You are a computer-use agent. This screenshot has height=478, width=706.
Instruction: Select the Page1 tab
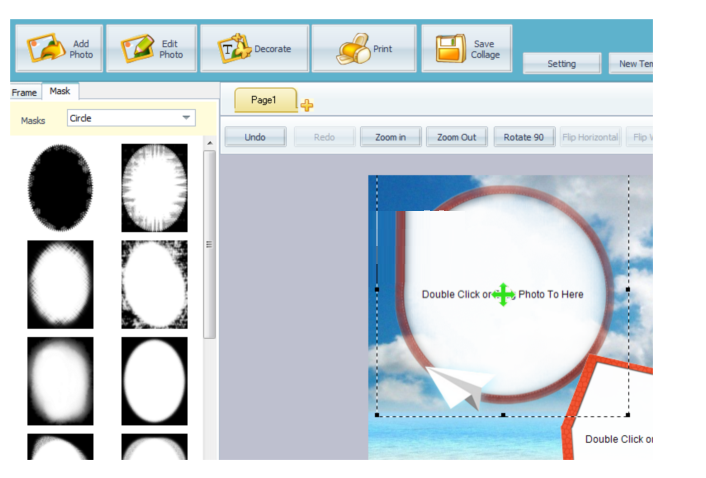tap(265, 99)
